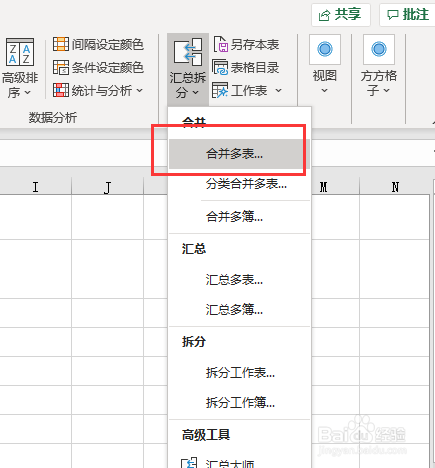Image resolution: width=435 pixels, height=468 pixels.
Task: Click the 条件设定颜色 label
Action: (x=108, y=68)
